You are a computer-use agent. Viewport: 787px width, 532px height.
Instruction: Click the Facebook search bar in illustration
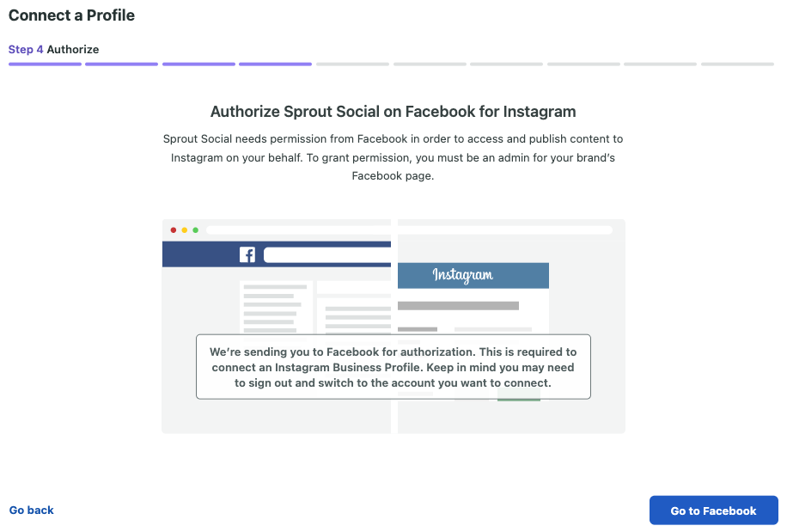327,254
